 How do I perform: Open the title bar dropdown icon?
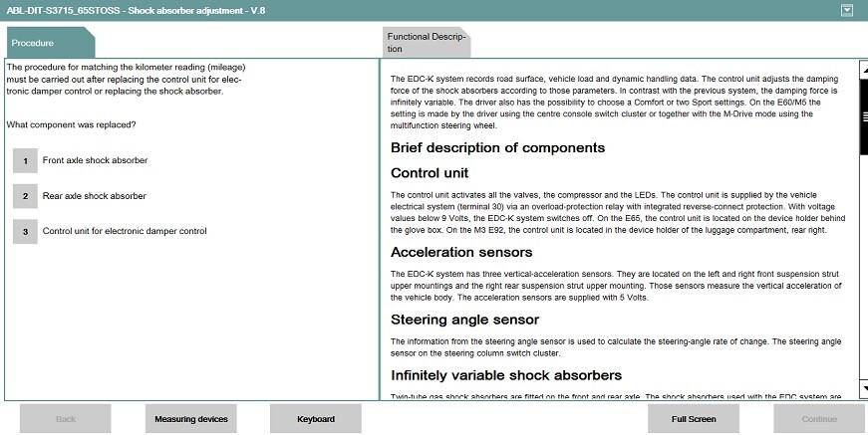point(847,10)
